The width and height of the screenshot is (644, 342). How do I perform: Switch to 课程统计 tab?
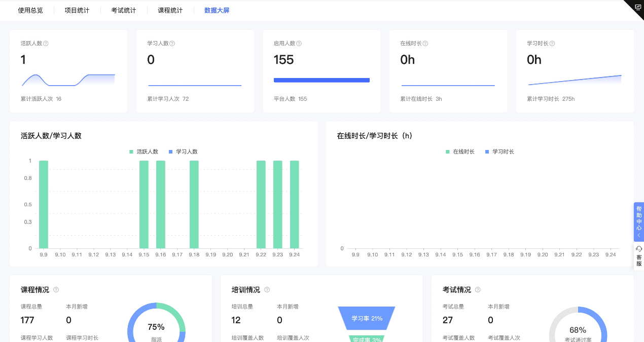[170, 10]
